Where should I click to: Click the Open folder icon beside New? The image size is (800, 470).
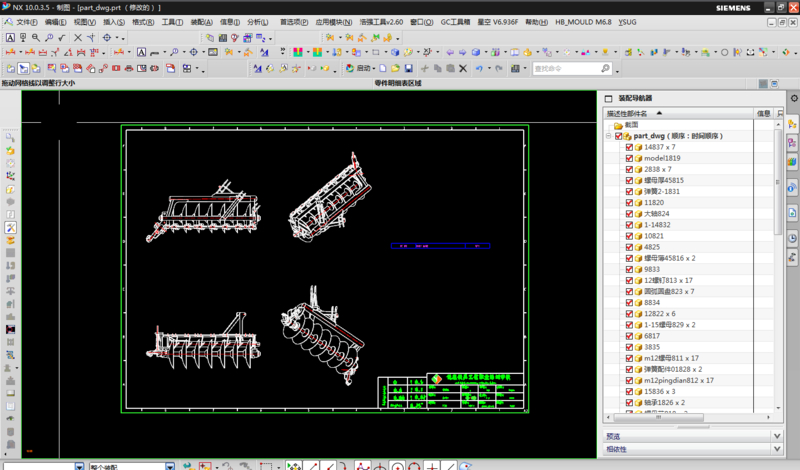(x=395, y=68)
